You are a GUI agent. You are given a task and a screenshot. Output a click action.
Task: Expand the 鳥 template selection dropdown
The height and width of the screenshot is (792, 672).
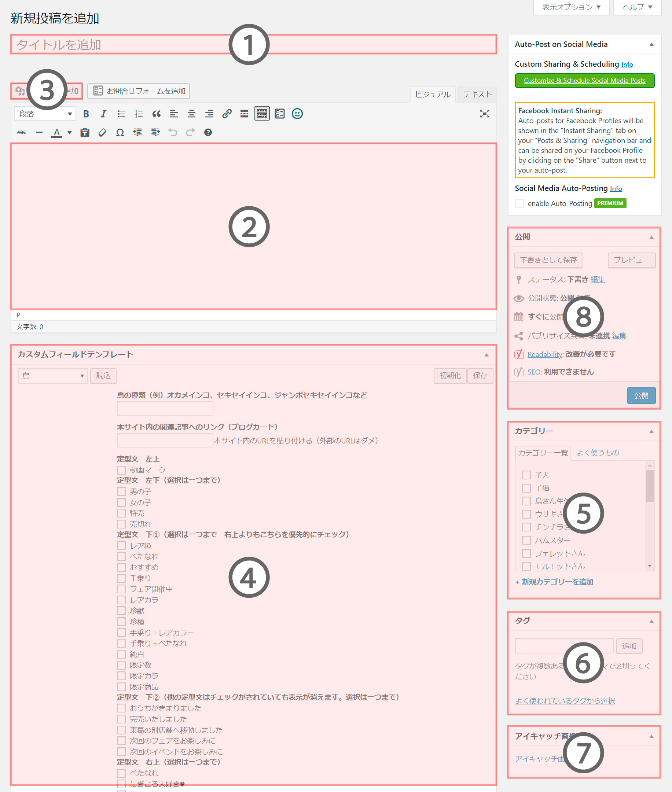click(x=52, y=376)
